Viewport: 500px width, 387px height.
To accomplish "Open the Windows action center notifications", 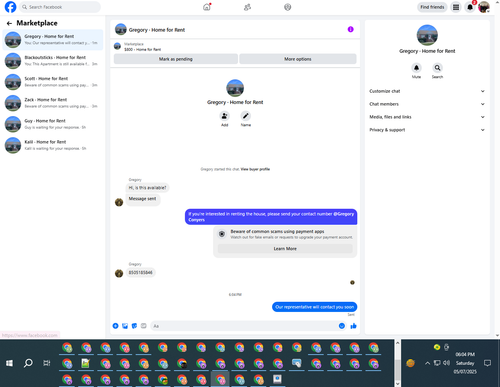I will click(x=487, y=363).
